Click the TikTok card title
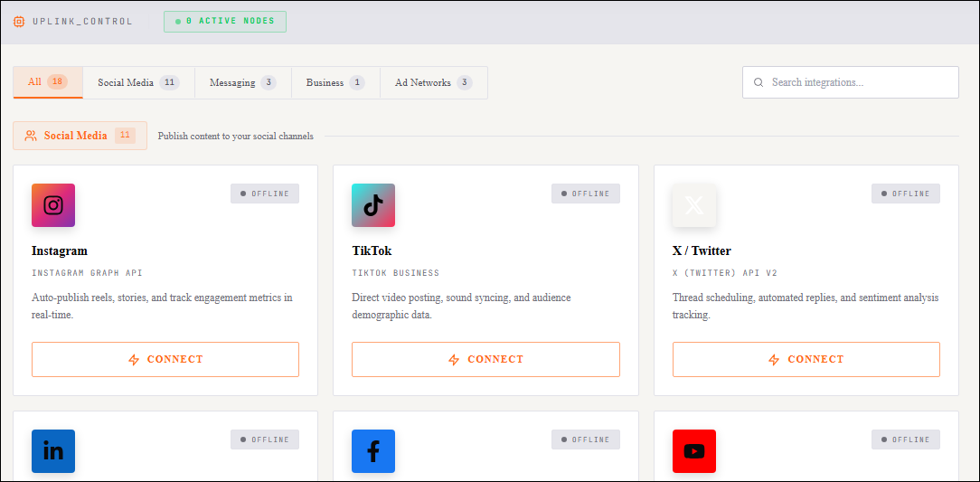The height and width of the screenshot is (482, 980). tap(372, 251)
